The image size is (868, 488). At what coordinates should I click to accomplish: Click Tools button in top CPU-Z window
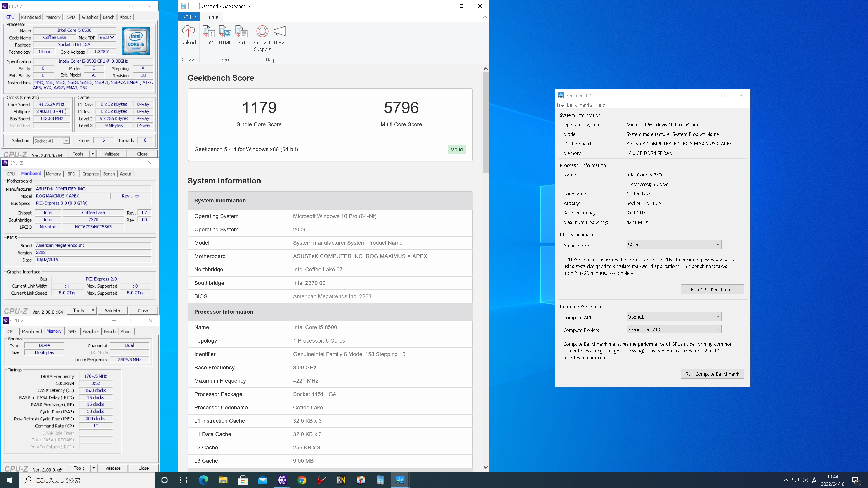78,154
